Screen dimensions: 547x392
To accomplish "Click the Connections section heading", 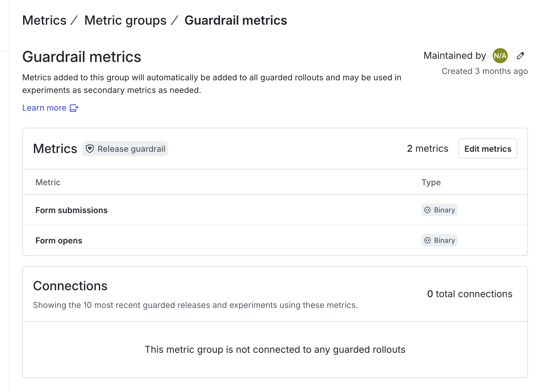I will tap(70, 286).
